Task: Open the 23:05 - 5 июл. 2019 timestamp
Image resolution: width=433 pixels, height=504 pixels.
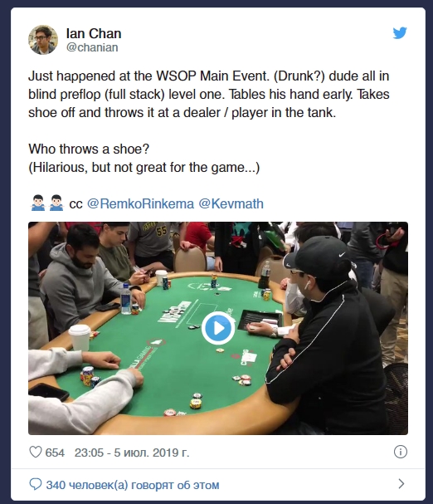Action: coord(132,453)
